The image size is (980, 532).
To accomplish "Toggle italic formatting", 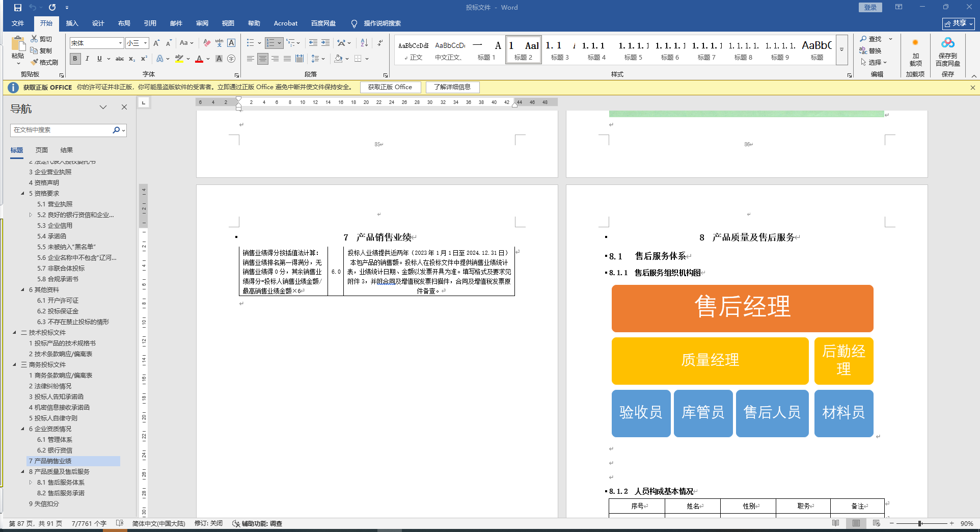I will (x=87, y=59).
